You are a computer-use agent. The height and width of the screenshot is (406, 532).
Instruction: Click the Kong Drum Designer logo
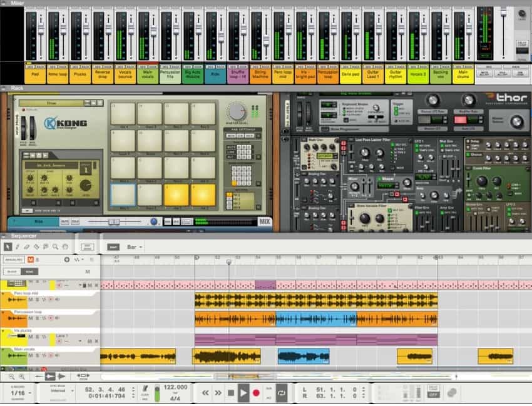coord(66,123)
